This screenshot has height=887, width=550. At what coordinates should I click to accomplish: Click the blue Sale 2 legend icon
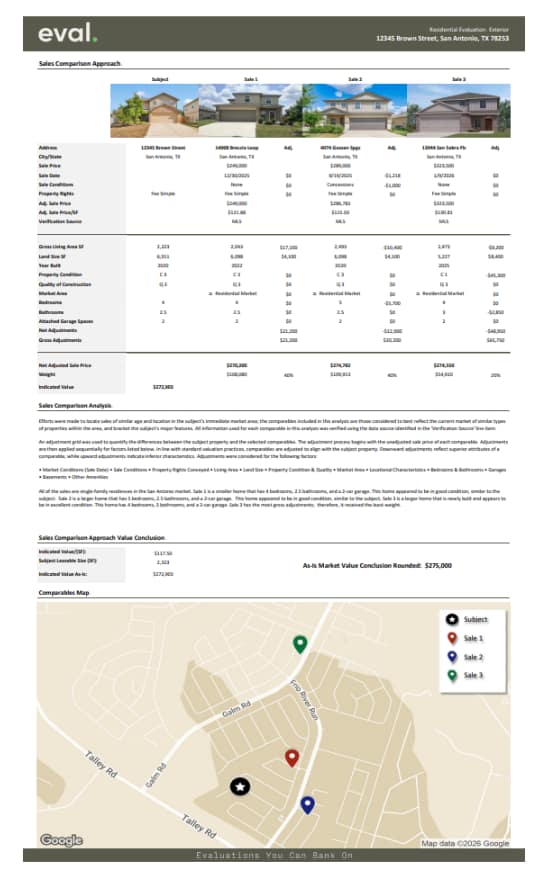coord(452,657)
